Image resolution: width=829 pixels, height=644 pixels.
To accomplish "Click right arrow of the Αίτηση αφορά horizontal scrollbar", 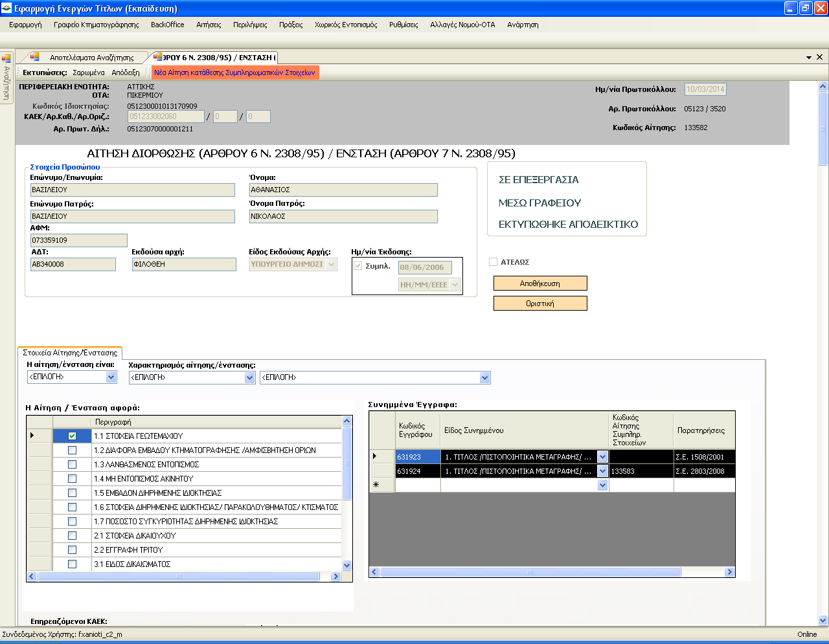I will click(x=335, y=576).
